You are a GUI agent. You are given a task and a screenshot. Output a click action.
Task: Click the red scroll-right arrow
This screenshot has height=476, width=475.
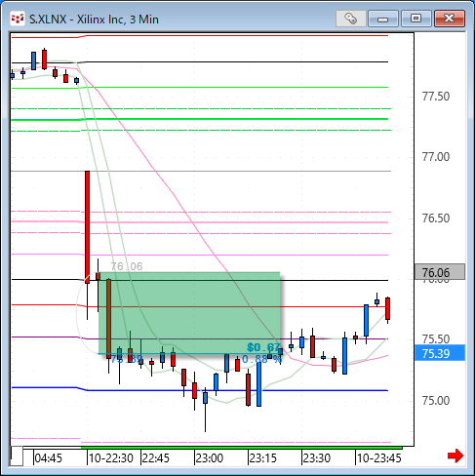(x=455, y=456)
